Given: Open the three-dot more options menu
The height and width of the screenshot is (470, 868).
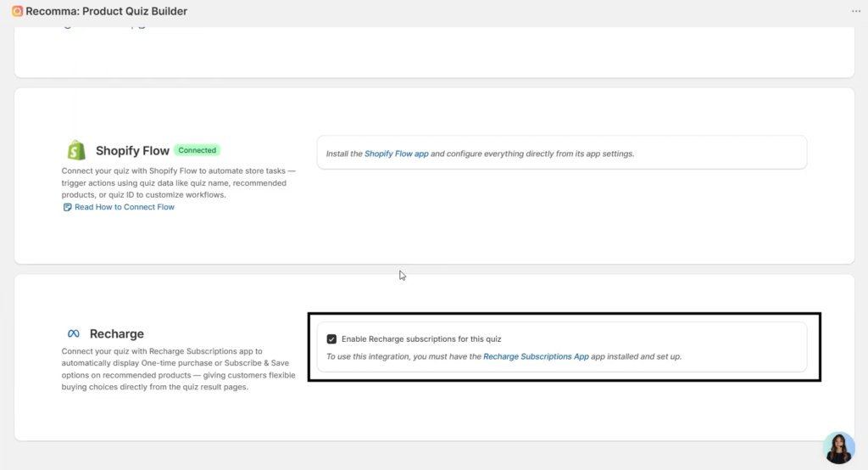Looking at the screenshot, I should tap(855, 12).
